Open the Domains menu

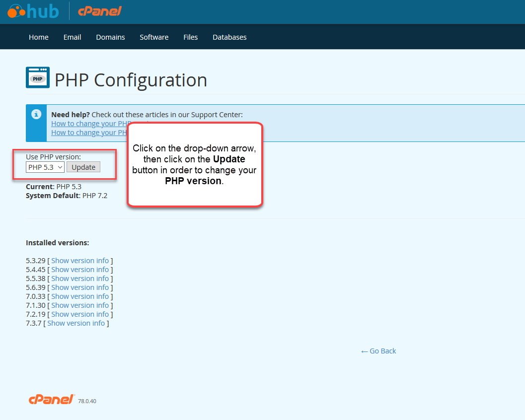pos(110,37)
